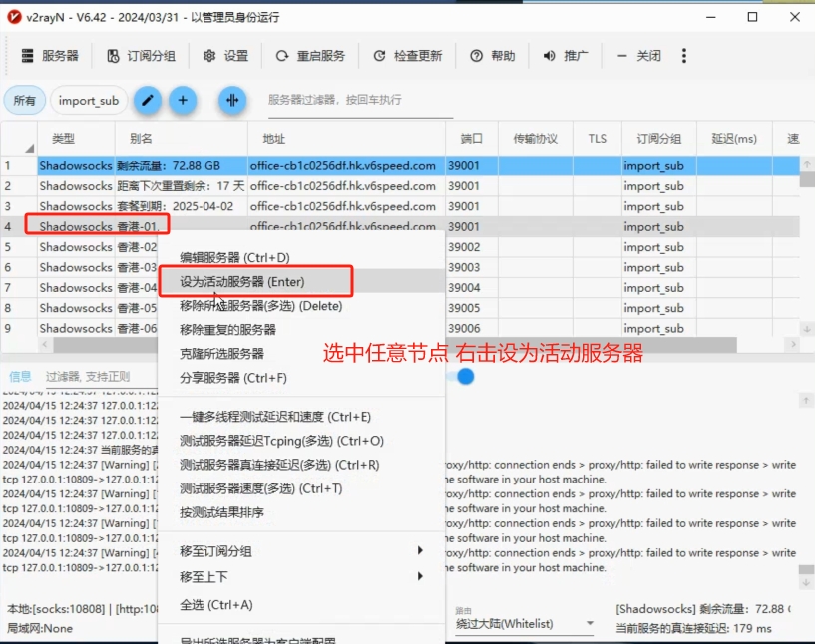
Task: Sort by clicking 延迟(ms) column header
Action: point(734,139)
